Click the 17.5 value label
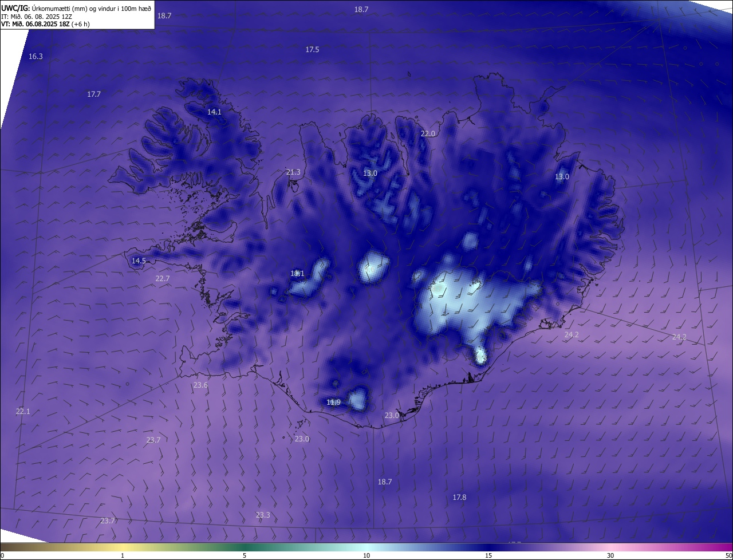This screenshot has height=560, width=733. (312, 50)
